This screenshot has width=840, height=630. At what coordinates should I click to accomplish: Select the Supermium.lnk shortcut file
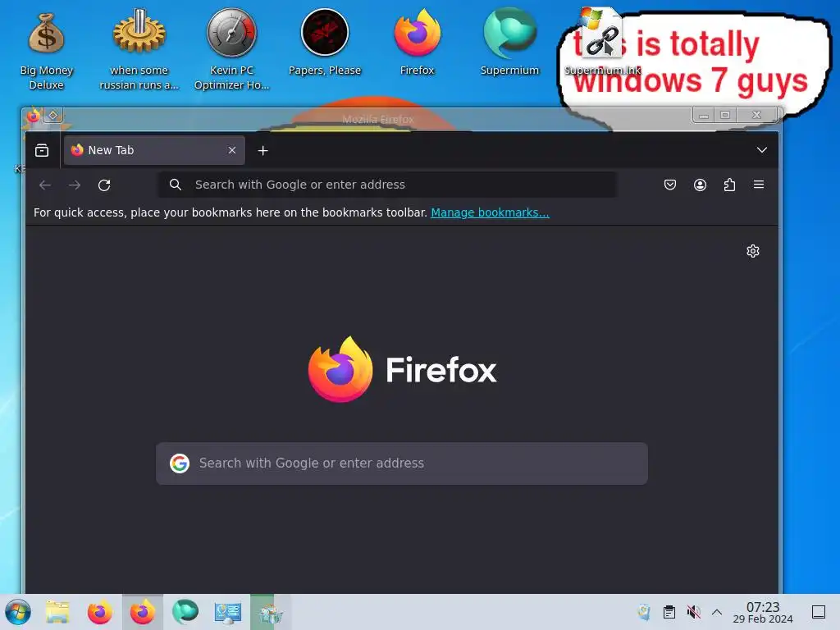tap(602, 43)
